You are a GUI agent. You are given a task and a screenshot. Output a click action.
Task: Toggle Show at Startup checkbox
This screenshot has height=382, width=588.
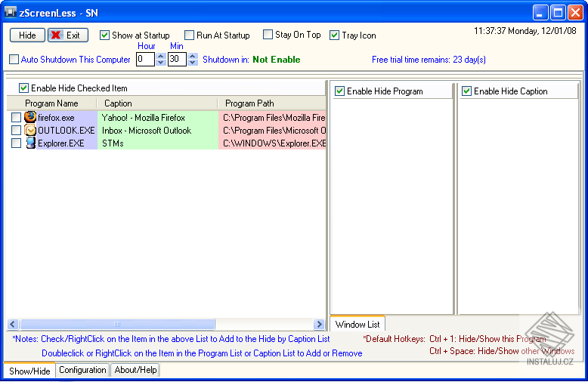pos(104,35)
